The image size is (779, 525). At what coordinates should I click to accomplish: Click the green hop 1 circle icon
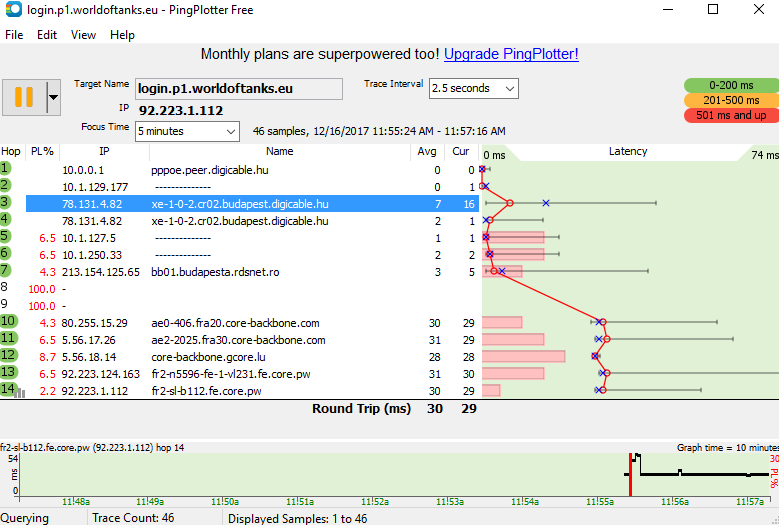pos(7,170)
